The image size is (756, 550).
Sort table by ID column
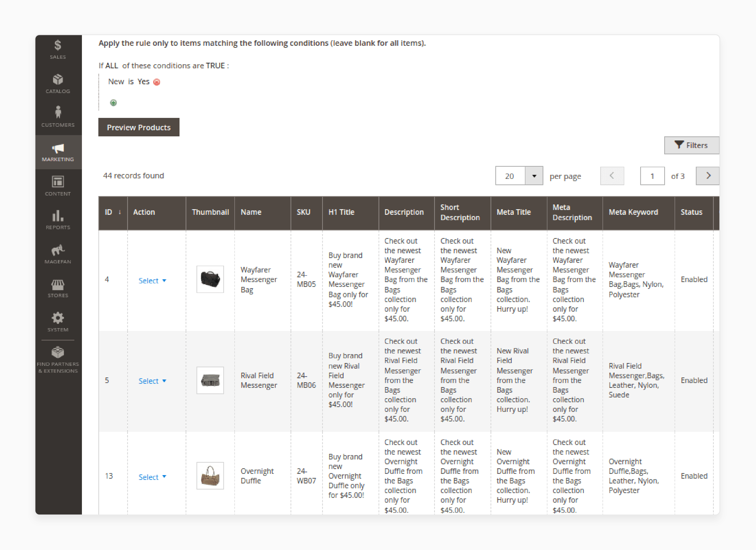pos(113,213)
